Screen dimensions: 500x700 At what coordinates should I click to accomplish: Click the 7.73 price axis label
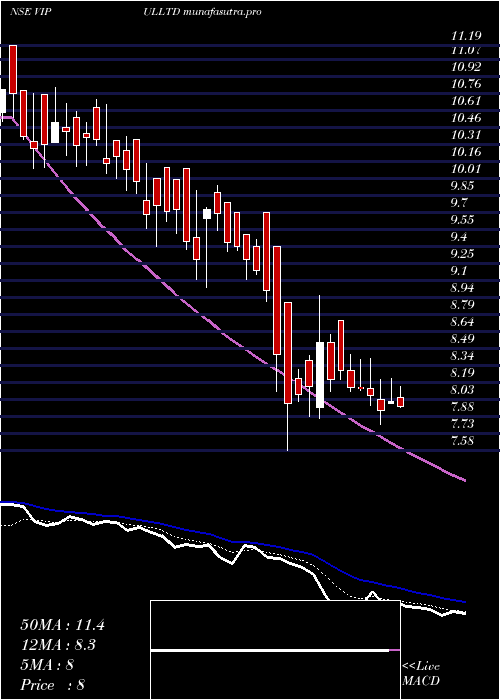[464, 423]
